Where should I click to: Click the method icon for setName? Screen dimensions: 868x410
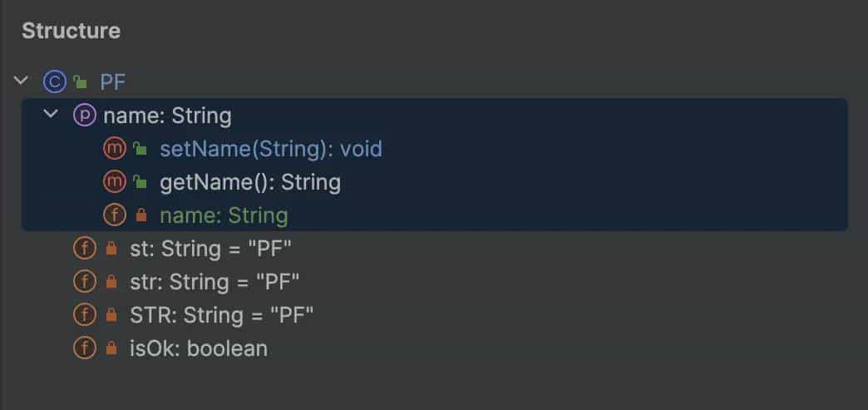pos(114,149)
